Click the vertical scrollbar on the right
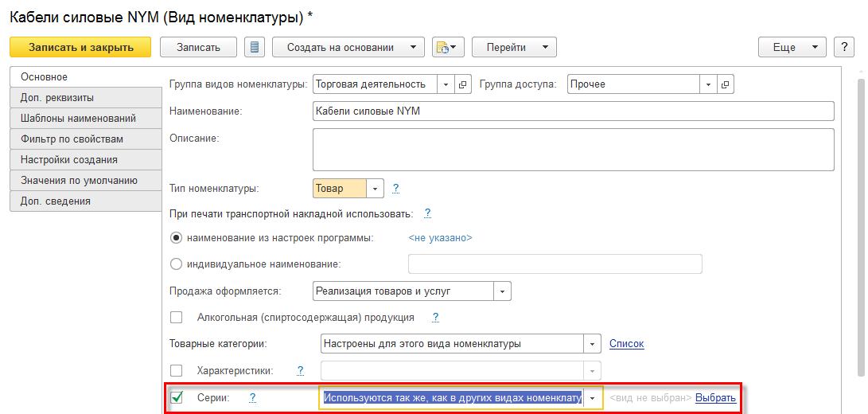Viewport: 868px width, 414px height. pos(860,223)
